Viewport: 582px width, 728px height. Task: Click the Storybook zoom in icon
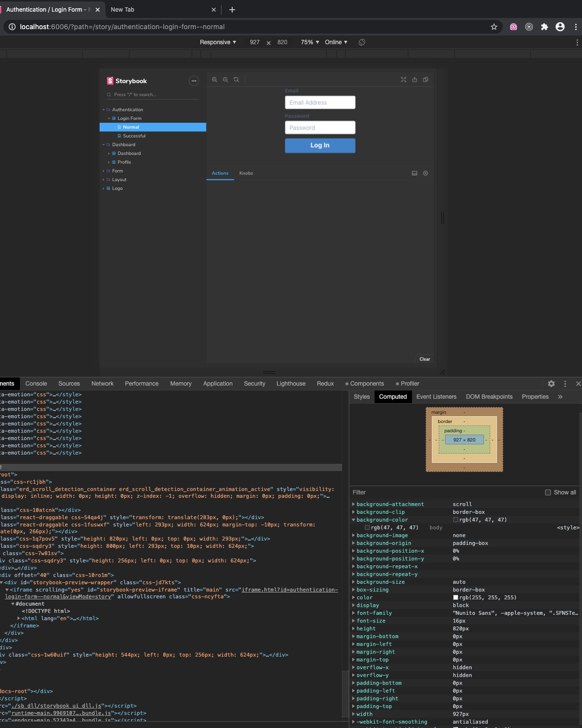(214, 80)
